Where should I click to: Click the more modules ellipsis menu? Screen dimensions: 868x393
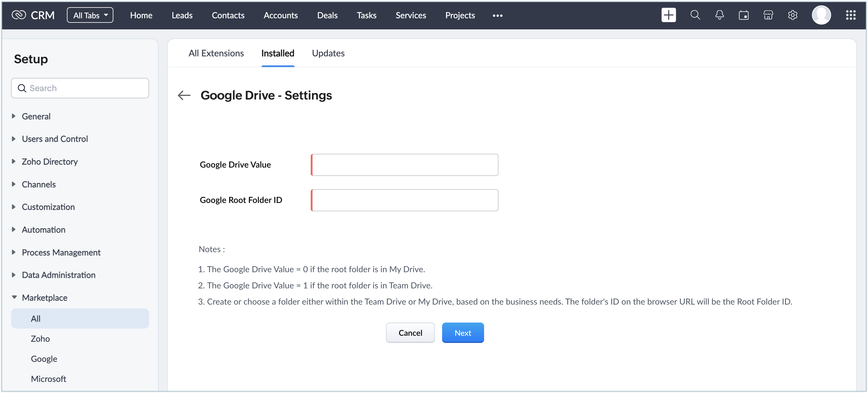click(x=497, y=16)
